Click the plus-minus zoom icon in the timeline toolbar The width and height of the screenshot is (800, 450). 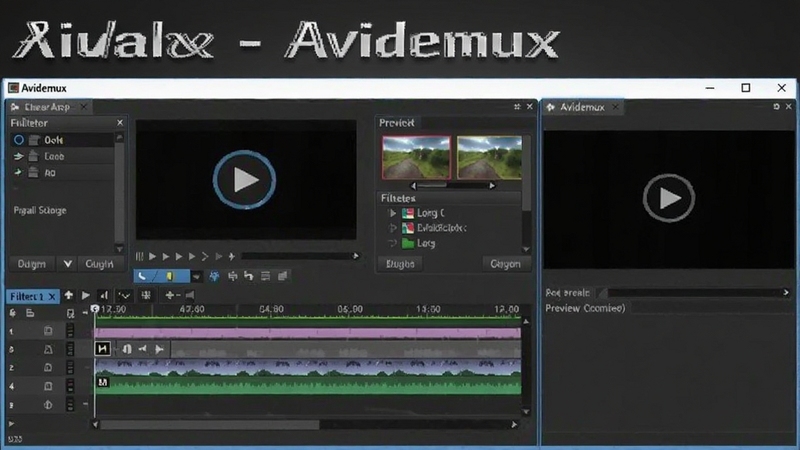tap(172, 295)
